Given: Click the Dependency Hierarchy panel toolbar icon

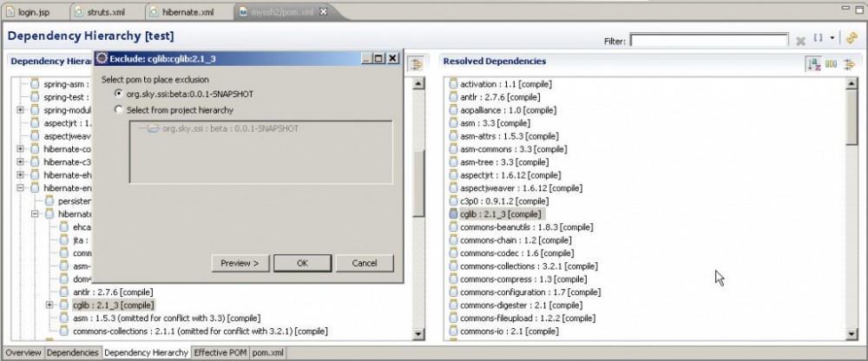Looking at the screenshot, I should click(415, 64).
